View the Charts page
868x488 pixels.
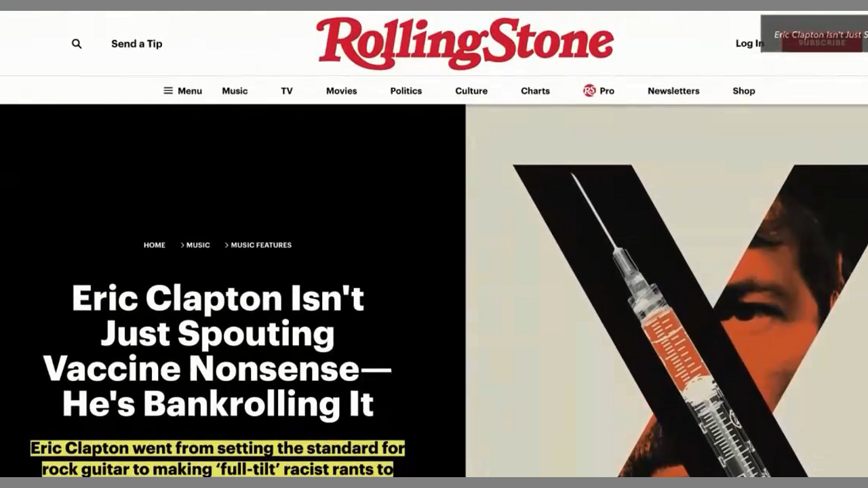coord(535,91)
